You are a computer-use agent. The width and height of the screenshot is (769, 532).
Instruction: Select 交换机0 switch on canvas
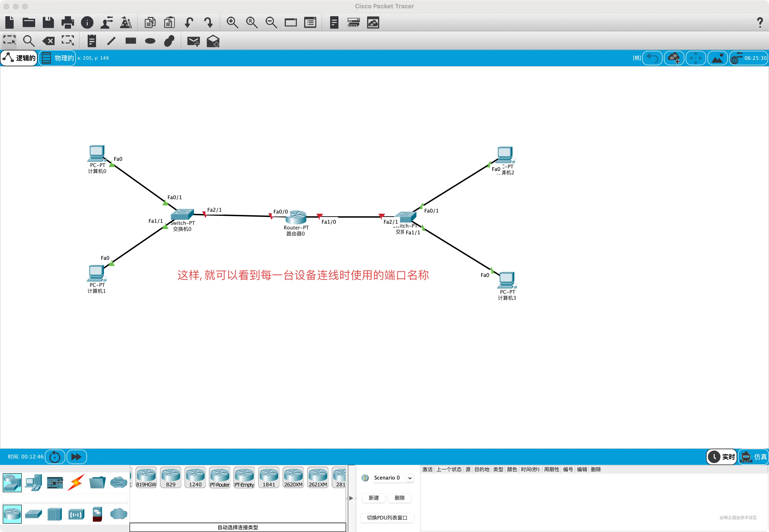click(182, 214)
